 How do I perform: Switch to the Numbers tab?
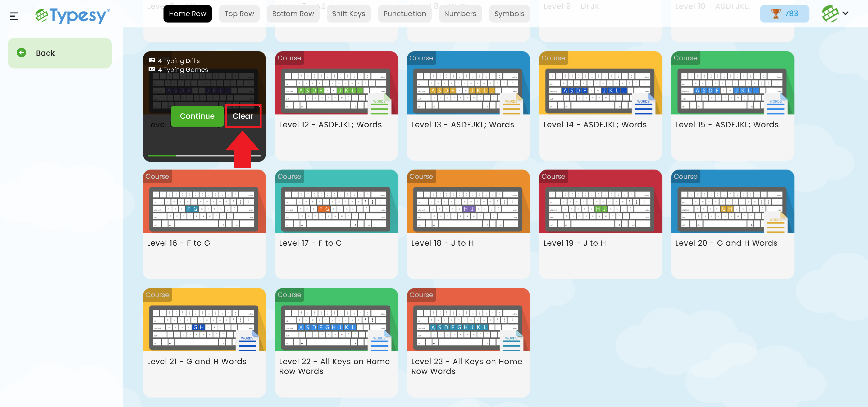[460, 14]
